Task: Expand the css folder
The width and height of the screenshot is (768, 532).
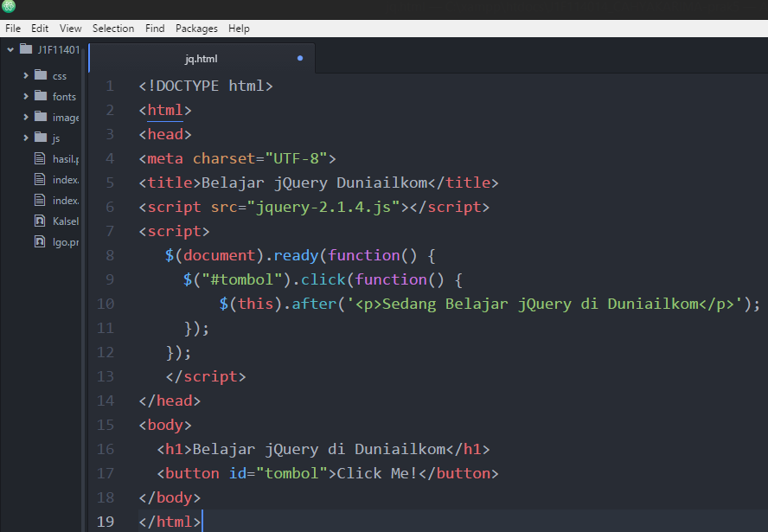Action: 26,75
